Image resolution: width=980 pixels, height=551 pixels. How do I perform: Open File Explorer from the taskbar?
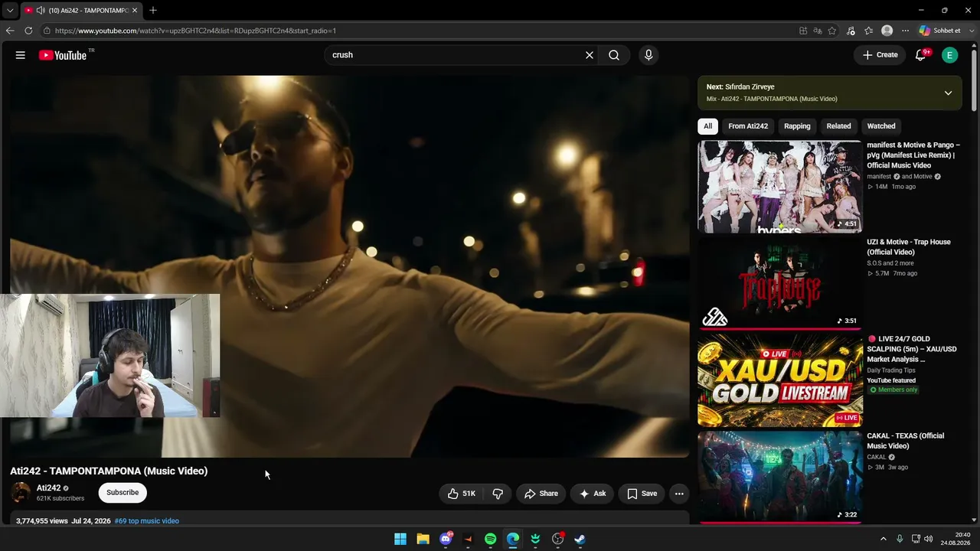tap(423, 539)
